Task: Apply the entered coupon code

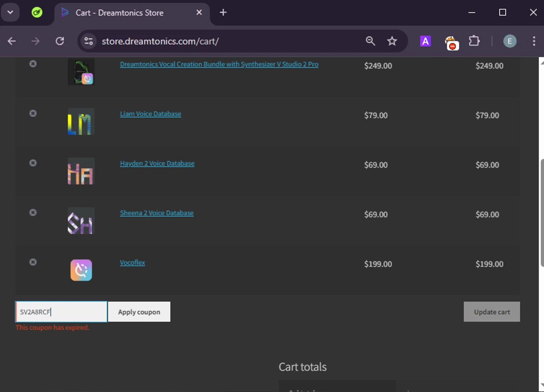Action: (x=139, y=312)
